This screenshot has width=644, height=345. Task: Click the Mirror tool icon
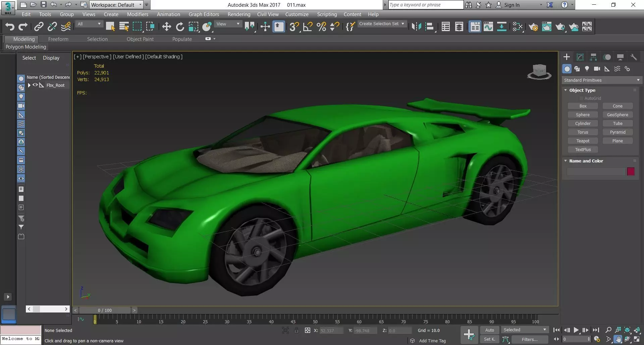pos(416,27)
